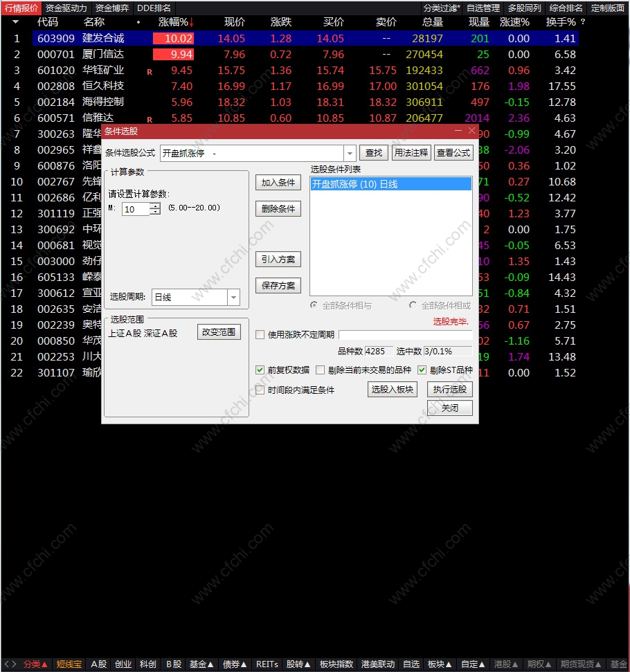630x672 pixels.
Task: Switch to the 资金驱动力 tab
Action: pyautogui.click(x=66, y=8)
